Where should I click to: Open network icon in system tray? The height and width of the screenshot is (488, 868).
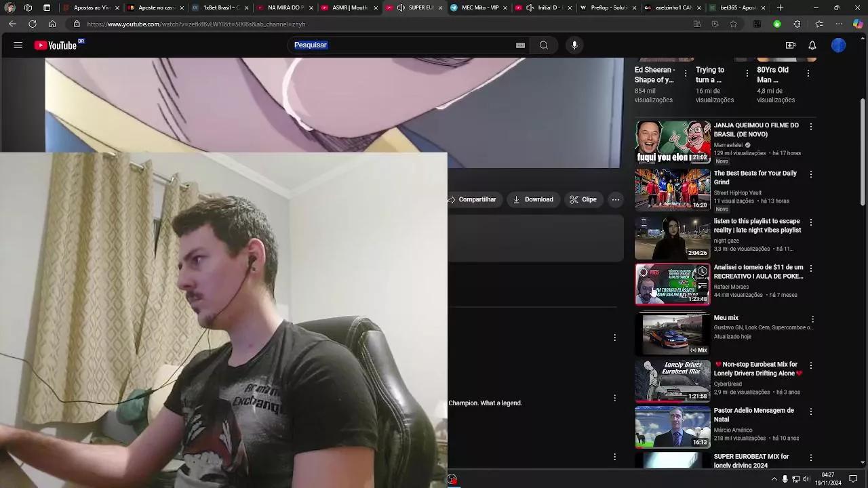click(796, 479)
